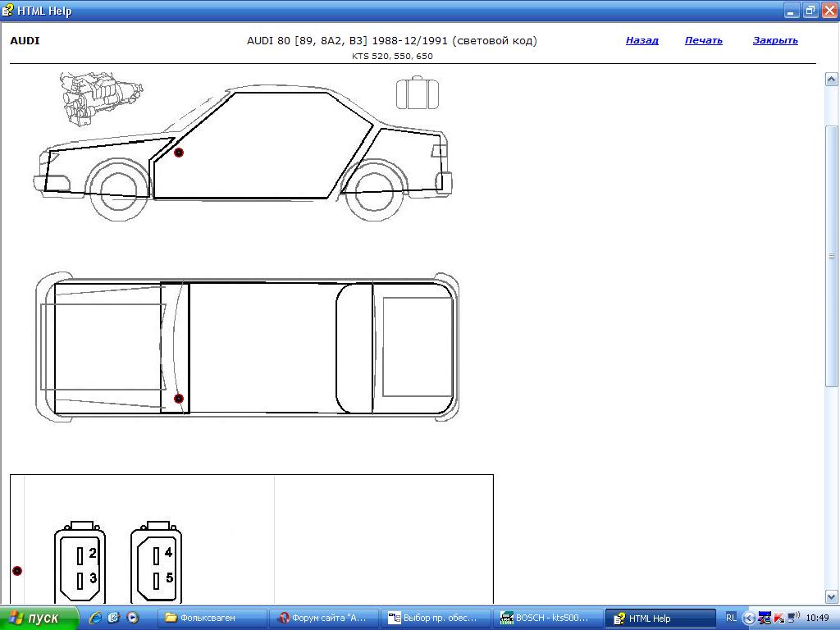Select the connector diagram with pins 2 and 3
Viewport: 840px width, 630px height.
80,562
